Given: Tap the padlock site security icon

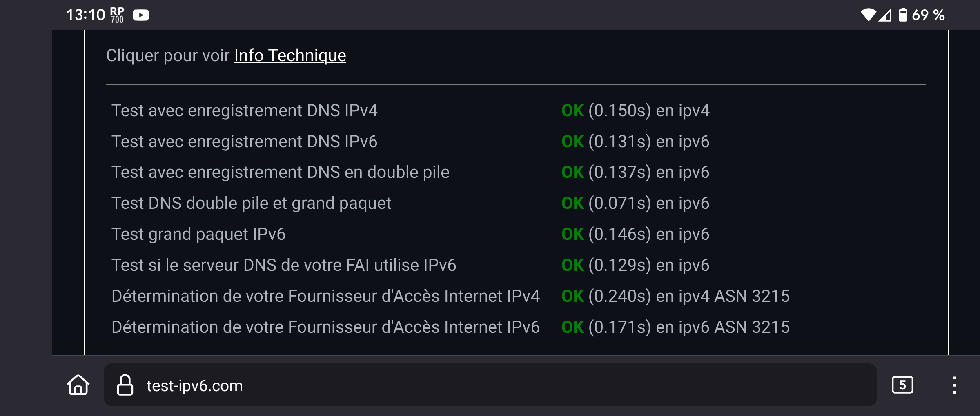Looking at the screenshot, I should 125,385.
